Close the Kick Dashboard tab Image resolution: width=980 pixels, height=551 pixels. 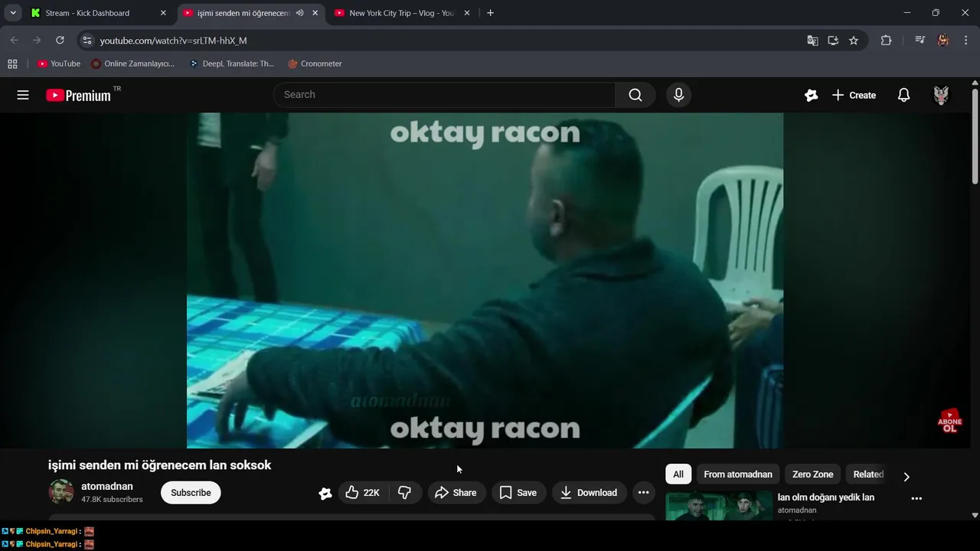(x=163, y=13)
